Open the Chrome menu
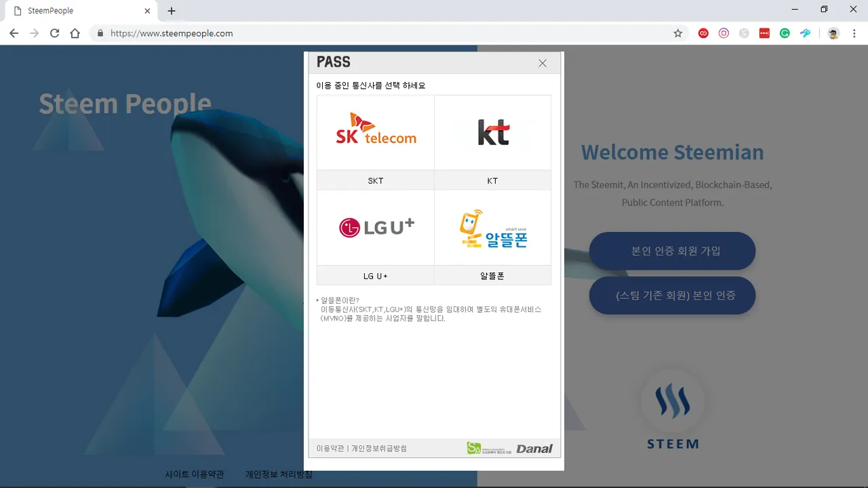The width and height of the screenshot is (868, 488). point(854,33)
